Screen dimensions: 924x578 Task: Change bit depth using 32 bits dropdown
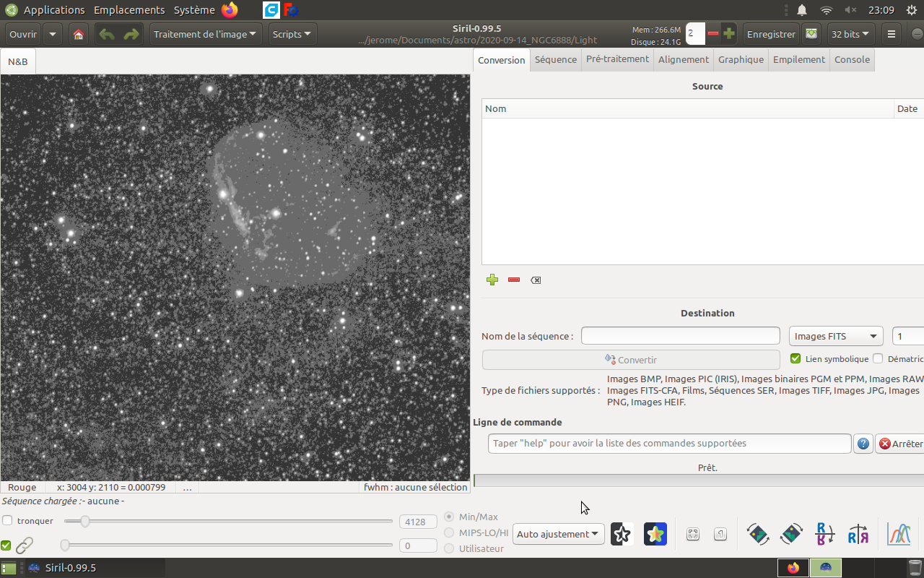[x=851, y=34]
